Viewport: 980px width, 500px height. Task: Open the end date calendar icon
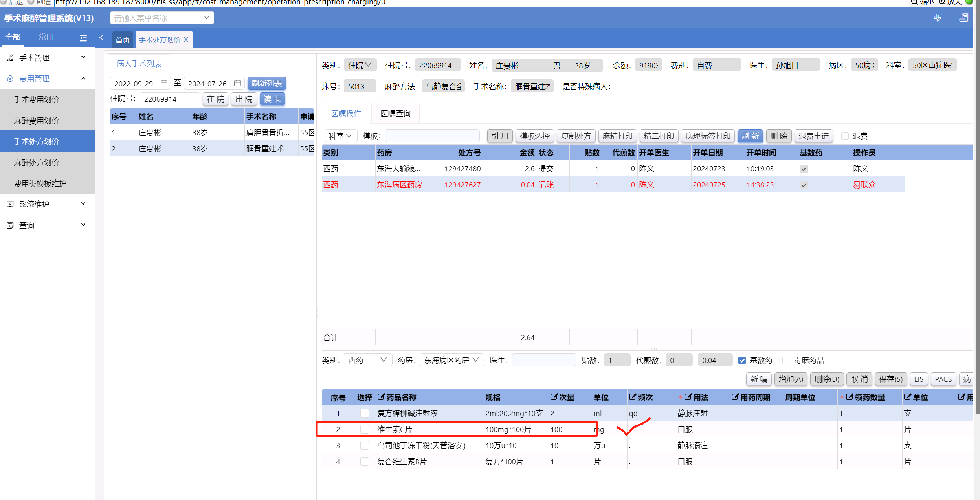click(x=237, y=83)
